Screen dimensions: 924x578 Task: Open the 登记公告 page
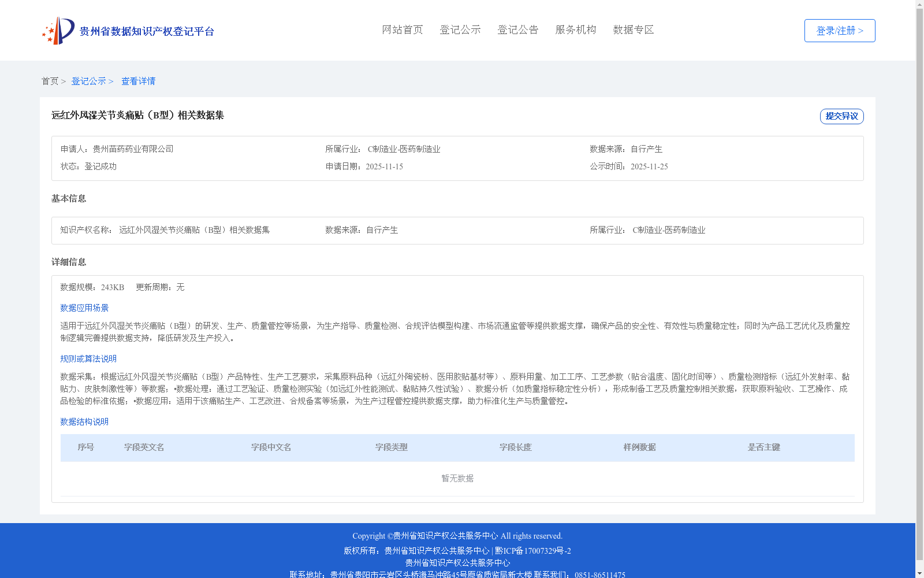(x=518, y=30)
